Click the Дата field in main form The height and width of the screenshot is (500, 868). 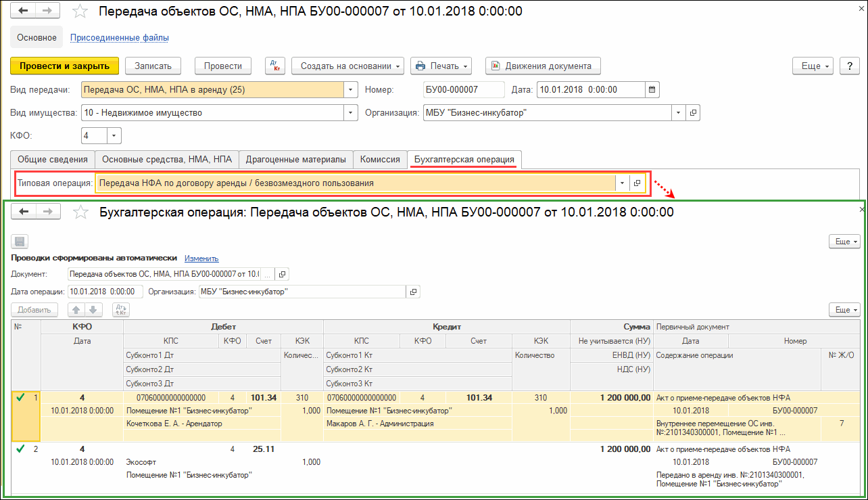point(591,89)
